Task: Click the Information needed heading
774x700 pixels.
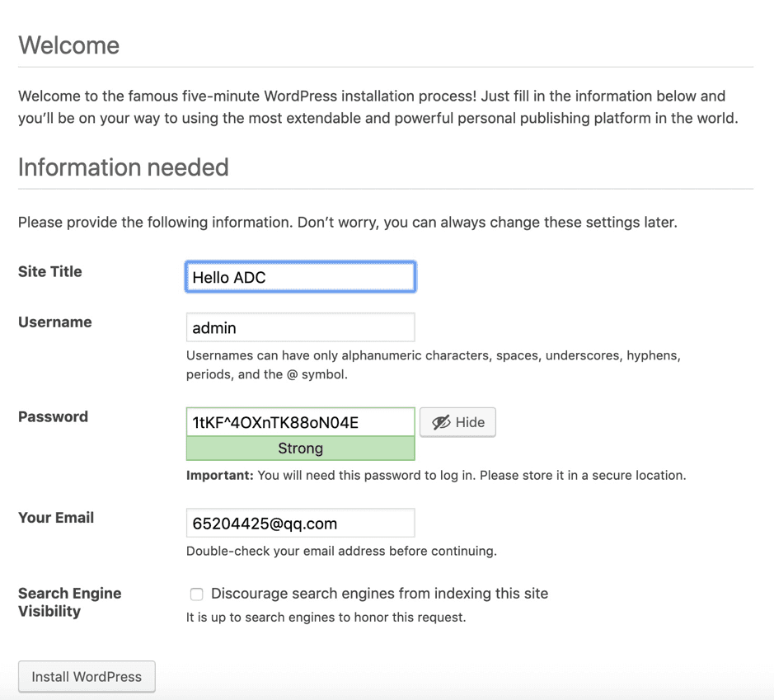Action: point(124,167)
